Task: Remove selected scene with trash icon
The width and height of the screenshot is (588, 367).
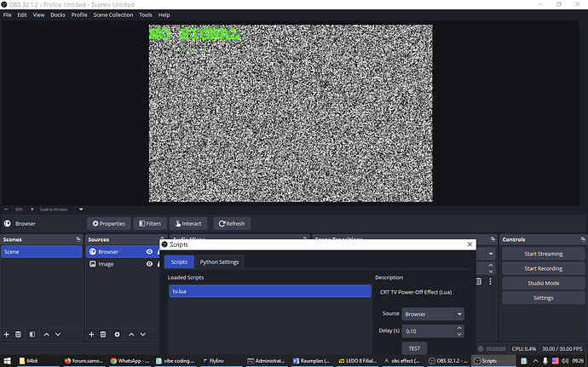Action: pos(18,335)
